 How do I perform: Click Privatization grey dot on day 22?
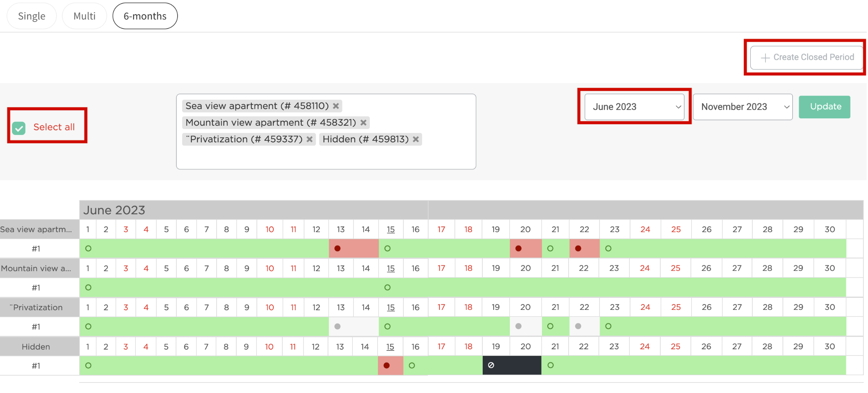tap(578, 326)
